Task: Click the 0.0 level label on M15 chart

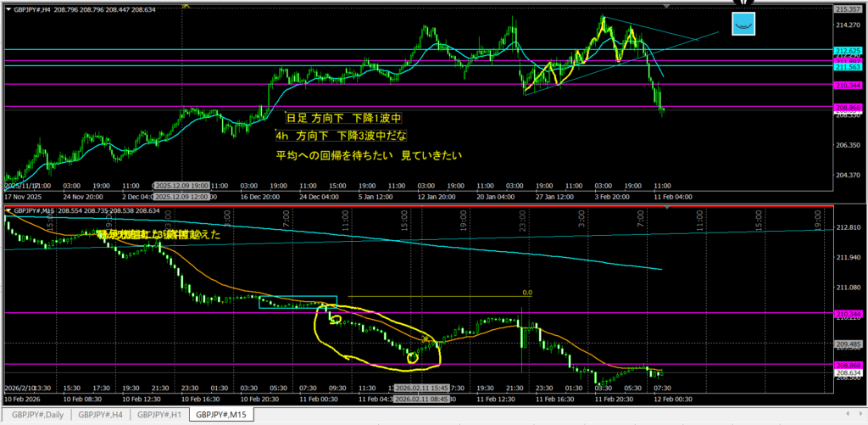Action: (526, 293)
